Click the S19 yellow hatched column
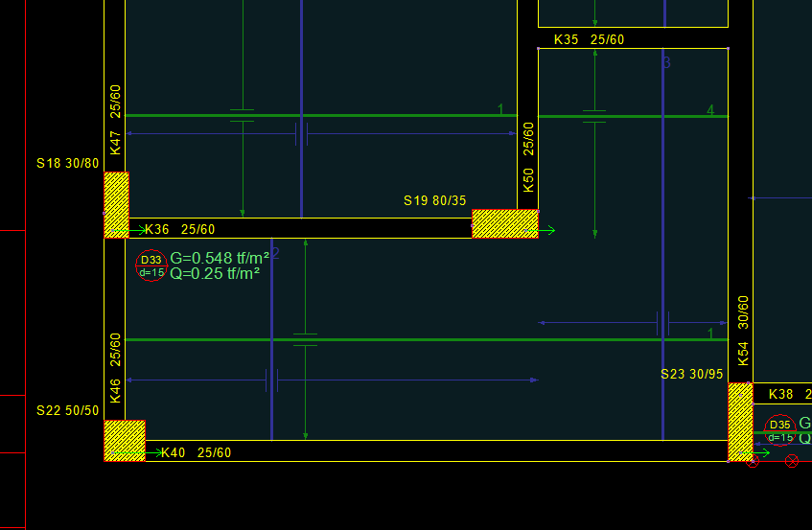Screen dimensions: 812x530 coord(504,224)
